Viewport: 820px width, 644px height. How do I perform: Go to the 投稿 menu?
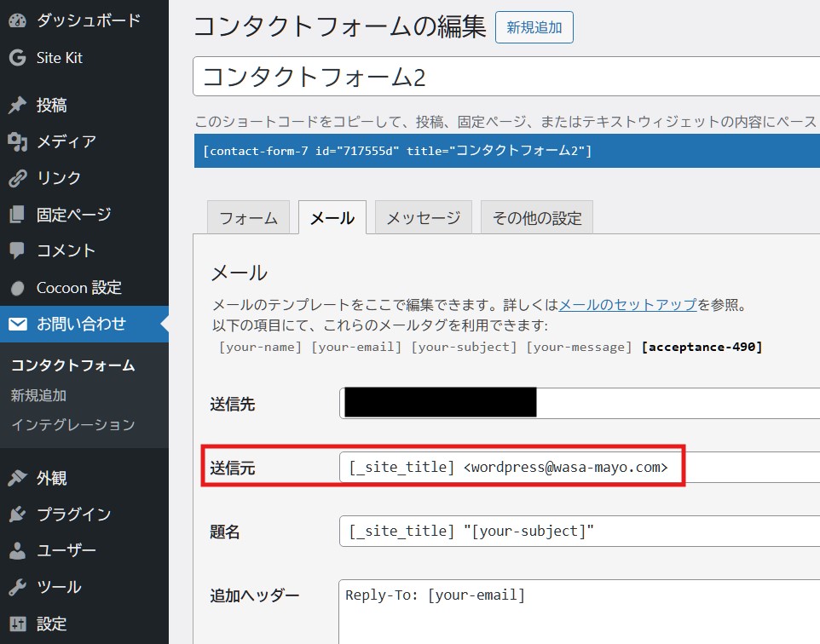51,105
